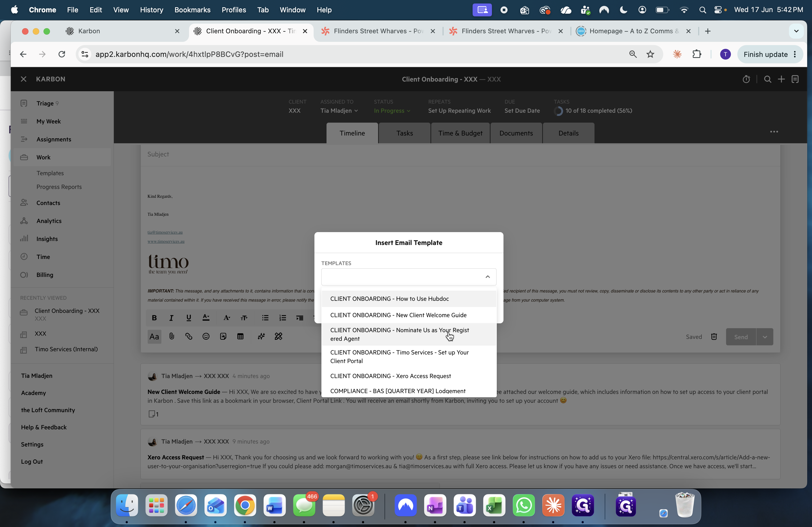Insert a numbered list
The width and height of the screenshot is (812, 527).
(x=282, y=318)
